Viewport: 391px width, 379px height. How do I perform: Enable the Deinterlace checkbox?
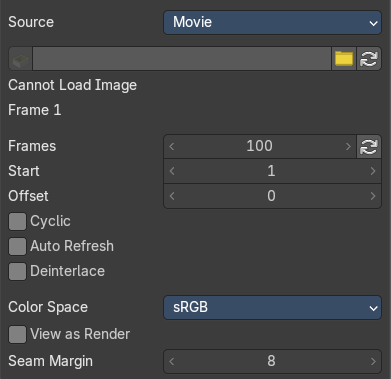17,271
